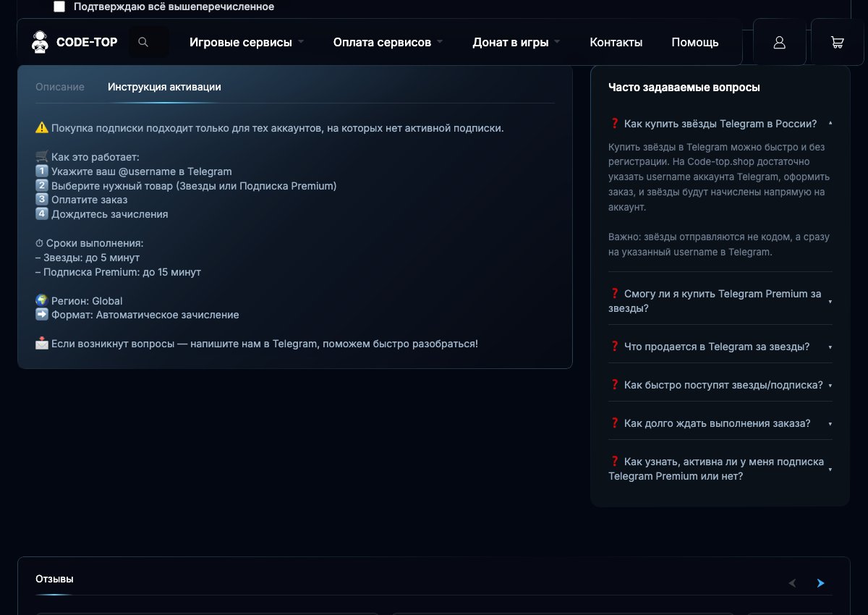This screenshot has height=615, width=868.
Task: Click the 'CODE-TOP' brand name link
Action: (87, 42)
